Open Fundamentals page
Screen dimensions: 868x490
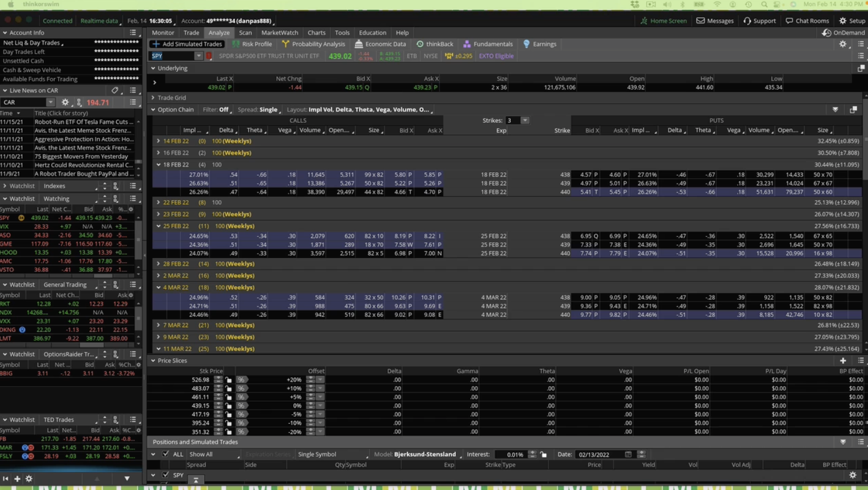coord(488,44)
